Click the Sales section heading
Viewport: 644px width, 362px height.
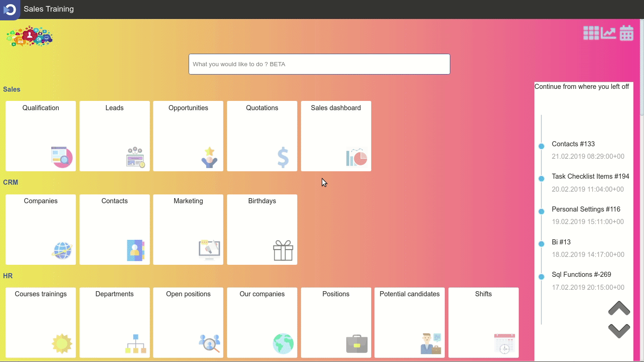[12, 89]
